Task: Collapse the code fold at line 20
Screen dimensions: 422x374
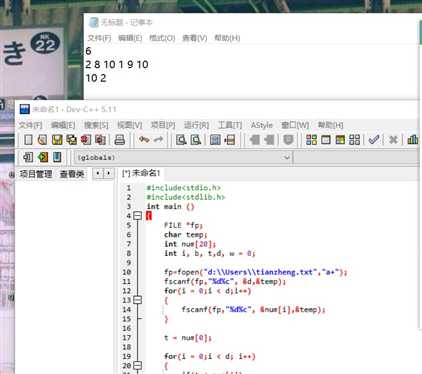Action: tap(137, 366)
